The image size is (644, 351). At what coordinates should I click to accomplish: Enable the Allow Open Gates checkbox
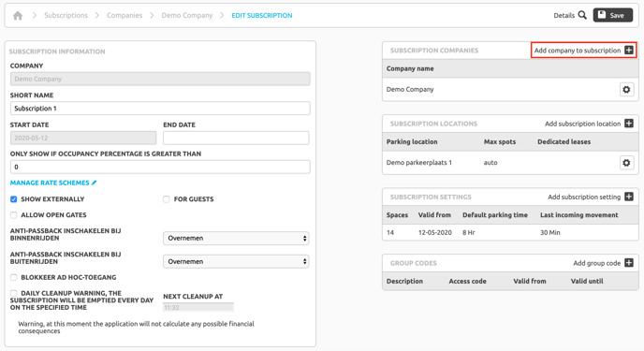13,215
